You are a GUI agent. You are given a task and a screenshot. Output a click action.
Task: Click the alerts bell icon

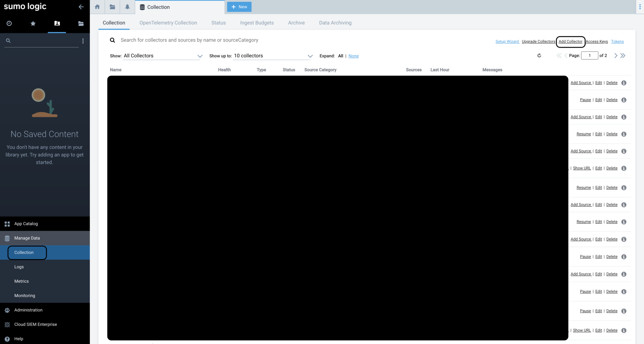[x=127, y=7]
